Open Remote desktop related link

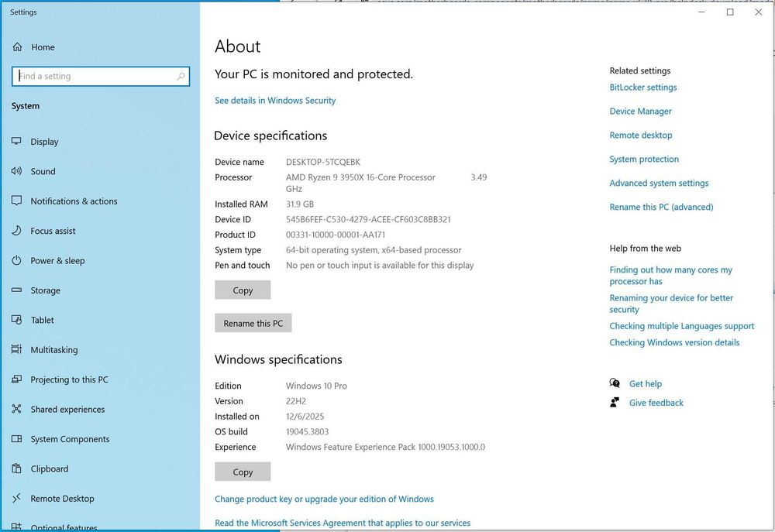tap(641, 135)
